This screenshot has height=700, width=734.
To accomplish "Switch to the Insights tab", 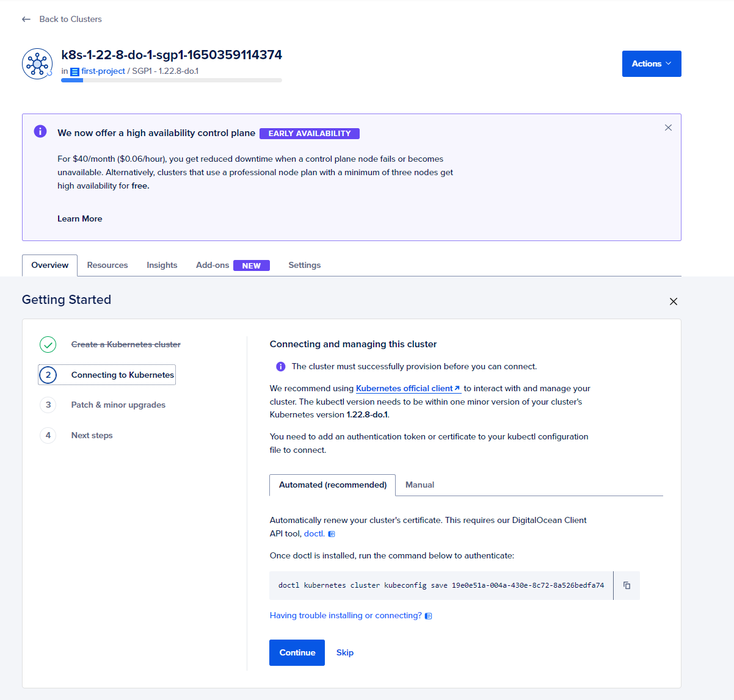I will 162,265.
